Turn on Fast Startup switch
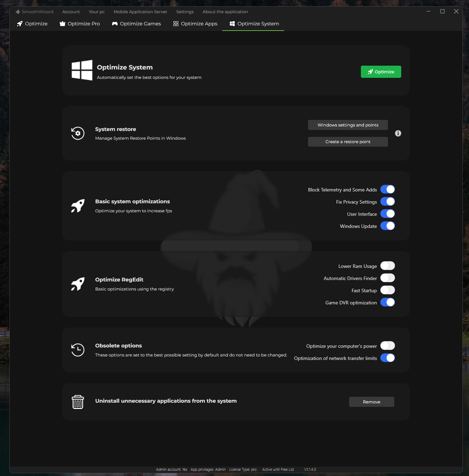Viewport: 469px width, 476px height. coord(387,290)
